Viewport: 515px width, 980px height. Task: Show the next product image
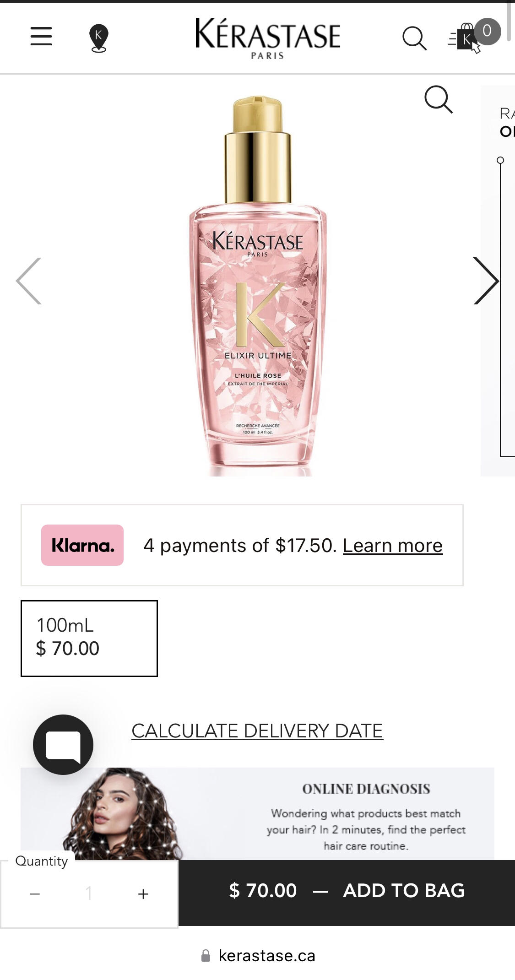coord(485,281)
